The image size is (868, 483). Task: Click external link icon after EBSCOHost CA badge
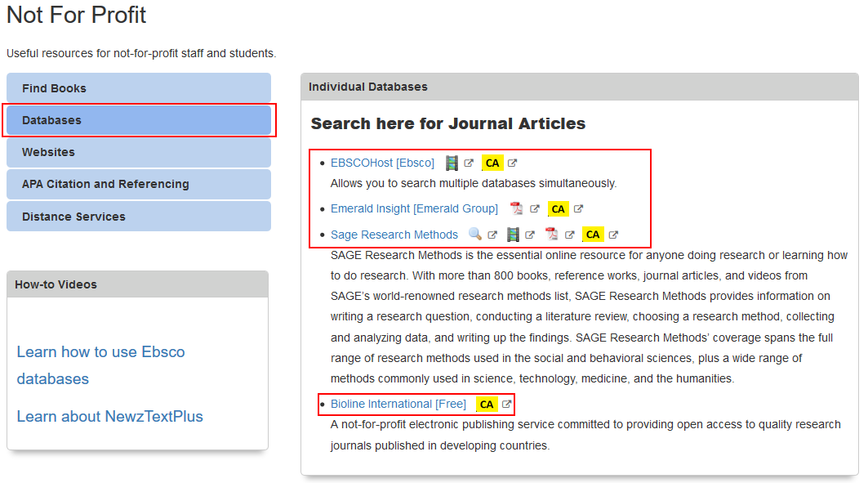(512, 163)
